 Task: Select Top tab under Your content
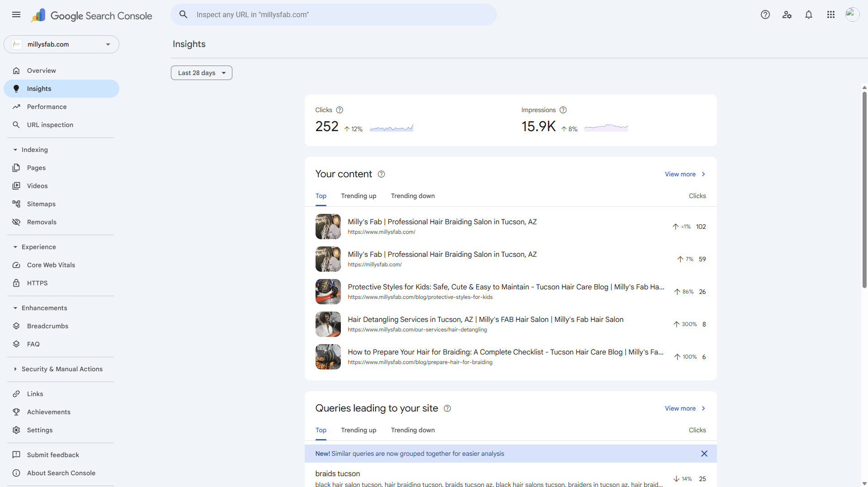pyautogui.click(x=321, y=196)
